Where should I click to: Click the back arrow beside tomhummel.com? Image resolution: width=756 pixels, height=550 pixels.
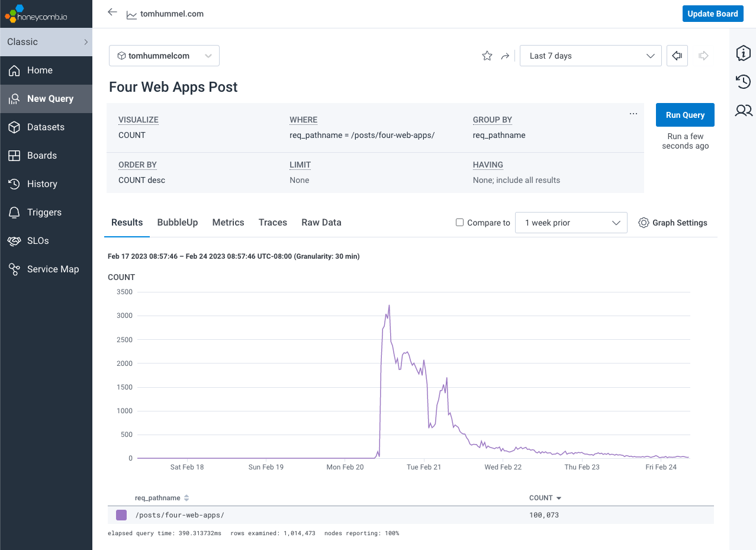112,12
